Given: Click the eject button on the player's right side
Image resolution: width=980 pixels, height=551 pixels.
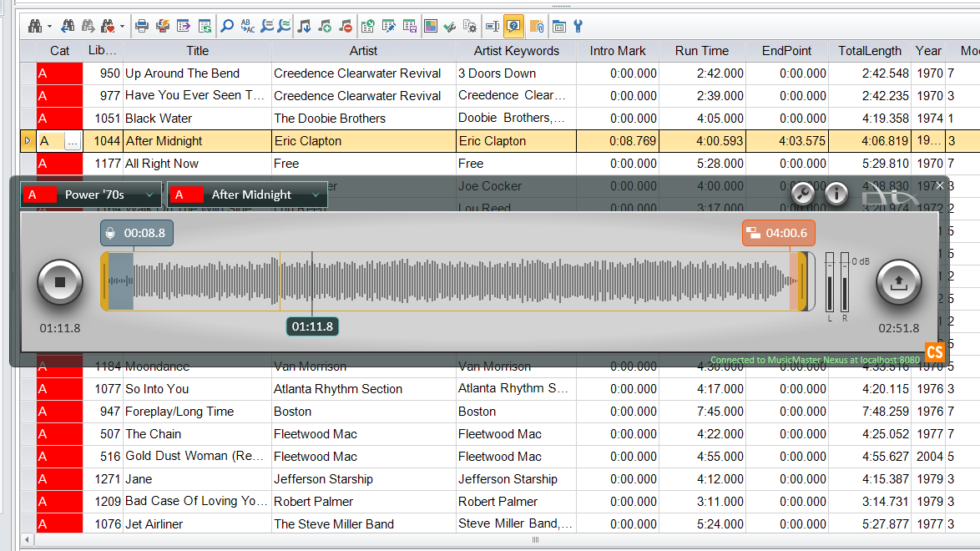Looking at the screenshot, I should coord(898,282).
